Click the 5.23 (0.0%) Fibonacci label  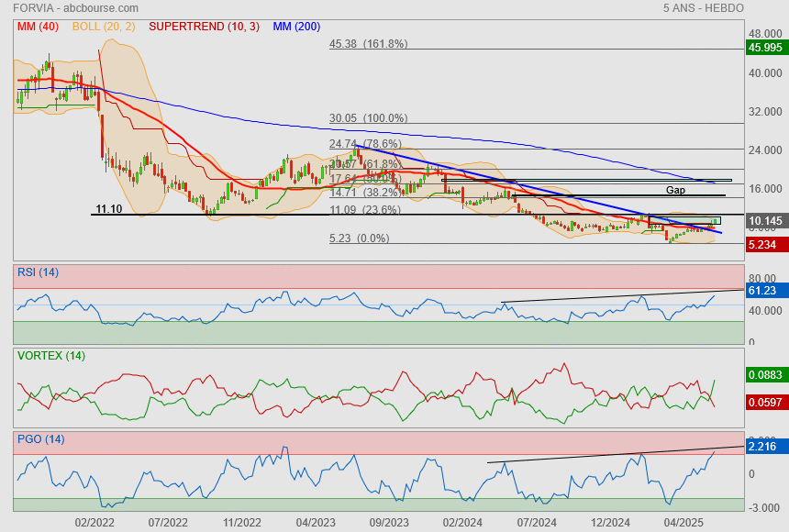pos(360,238)
